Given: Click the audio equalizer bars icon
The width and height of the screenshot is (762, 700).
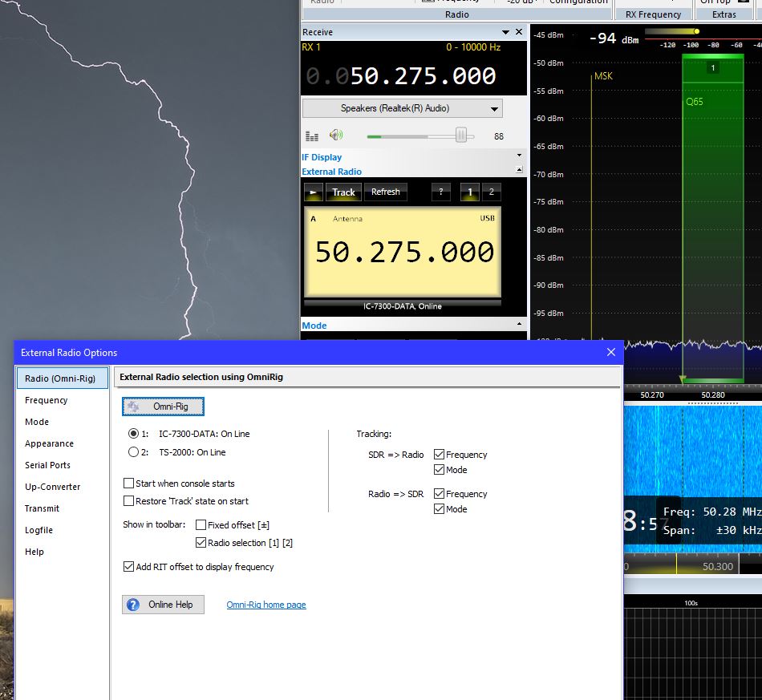Looking at the screenshot, I should 312,136.
